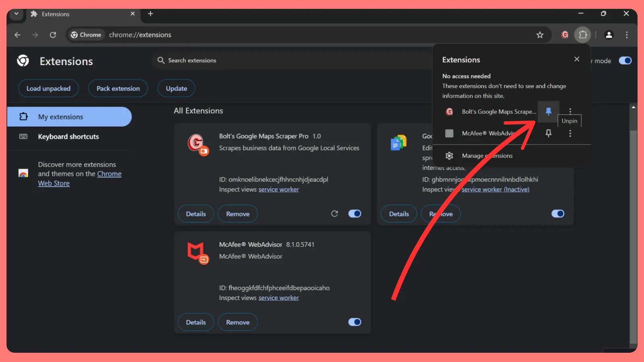
Task: Disable Bolt's Google Maps Scraper Pro toggle
Action: pos(355,214)
